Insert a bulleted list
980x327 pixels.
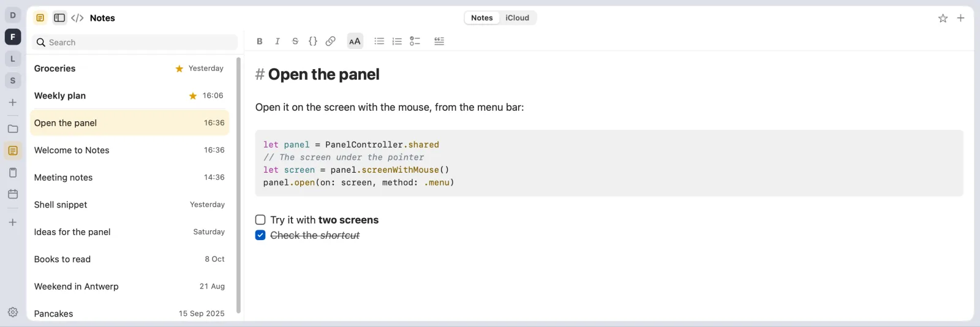pyautogui.click(x=379, y=41)
